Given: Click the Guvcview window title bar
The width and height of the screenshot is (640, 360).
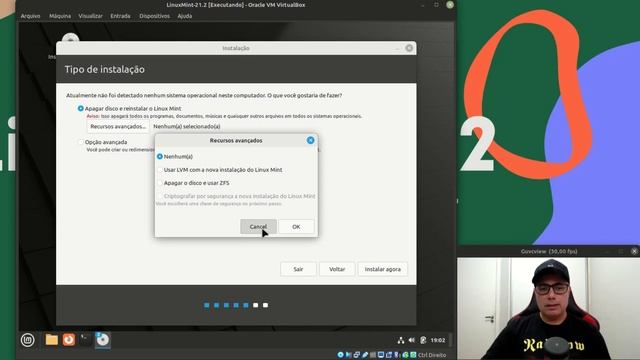Looking at the screenshot, I should pyautogui.click(x=549, y=251).
